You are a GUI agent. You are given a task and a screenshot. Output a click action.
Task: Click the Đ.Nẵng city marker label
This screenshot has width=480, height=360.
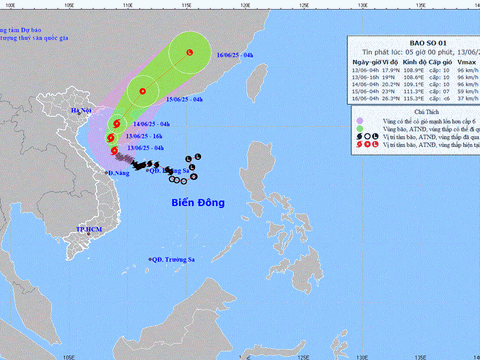click(x=119, y=173)
